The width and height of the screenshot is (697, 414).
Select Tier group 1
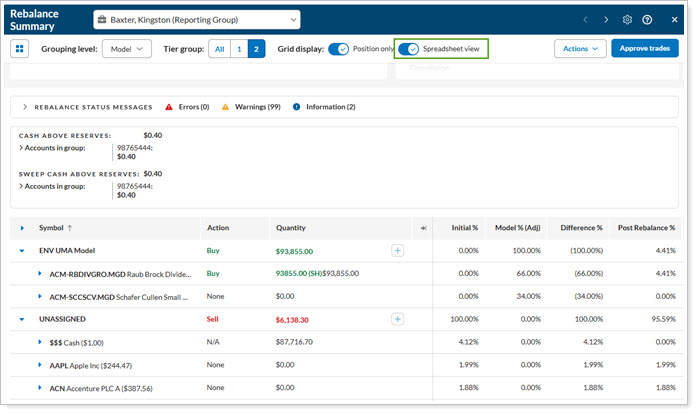[239, 49]
